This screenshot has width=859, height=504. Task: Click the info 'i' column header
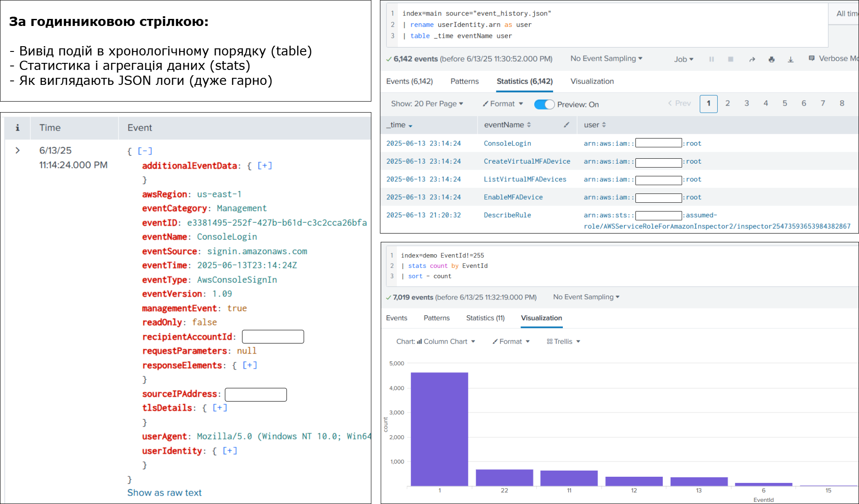[18, 128]
